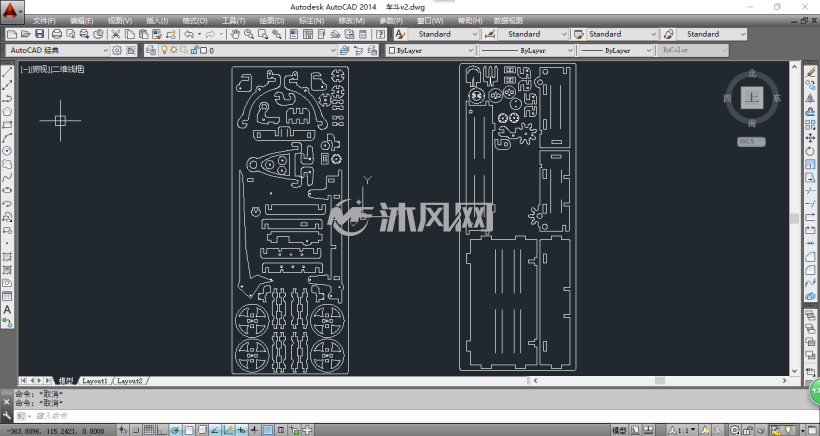Screen dimensions: 820x436
Task: Click the Zoom Realtime magnifier icon
Action: point(249,34)
